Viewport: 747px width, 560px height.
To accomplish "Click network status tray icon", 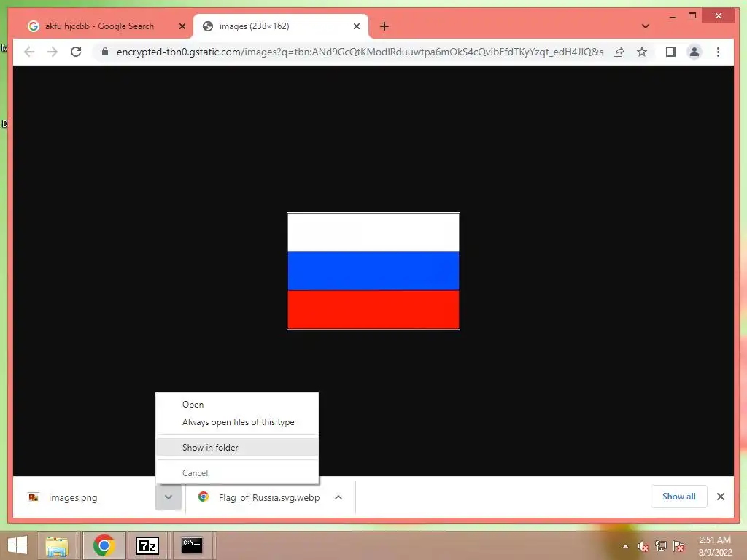I will point(661,546).
